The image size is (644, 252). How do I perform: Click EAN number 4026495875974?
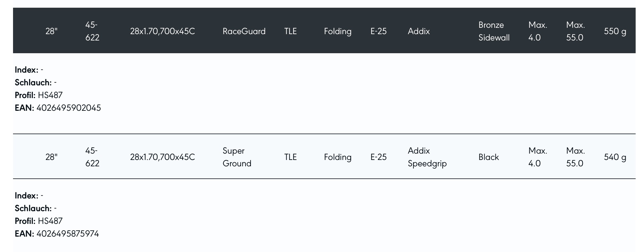(x=67, y=234)
